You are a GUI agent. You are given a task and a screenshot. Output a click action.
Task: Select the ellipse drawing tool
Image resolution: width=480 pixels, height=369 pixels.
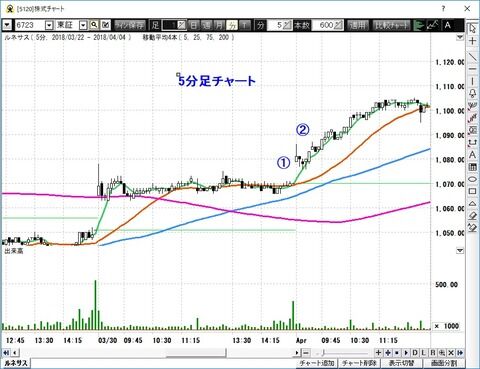pyautogui.click(x=472, y=179)
